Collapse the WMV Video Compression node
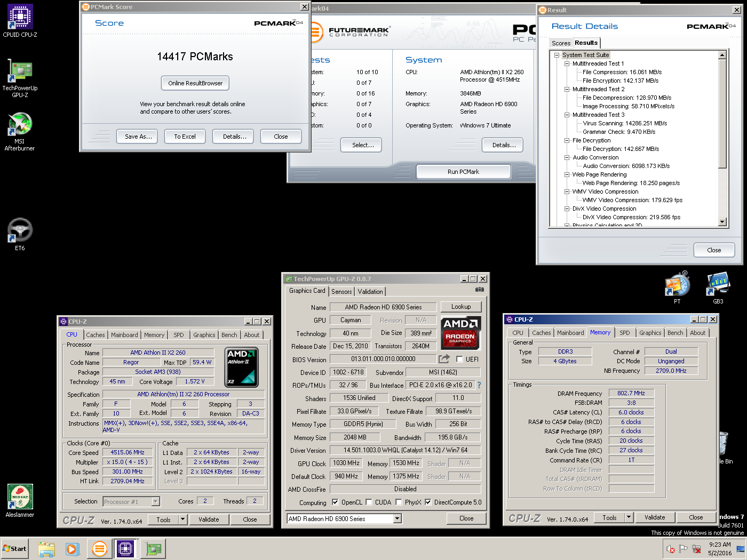The image size is (747, 560). coord(567,191)
